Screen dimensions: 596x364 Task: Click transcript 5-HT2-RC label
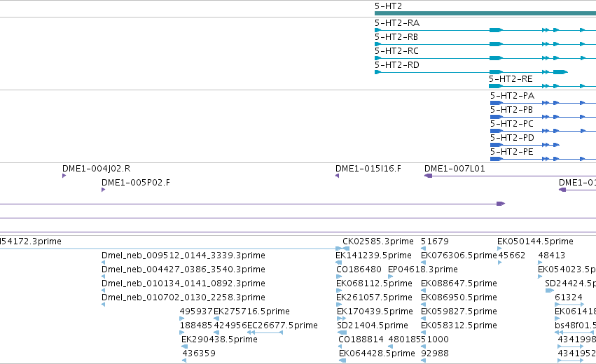pos(396,51)
